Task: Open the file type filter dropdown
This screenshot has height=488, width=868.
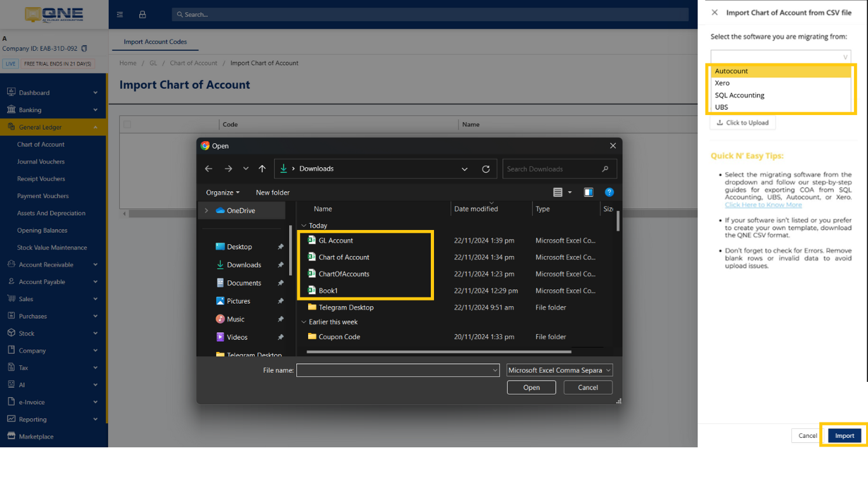Action: coord(559,370)
